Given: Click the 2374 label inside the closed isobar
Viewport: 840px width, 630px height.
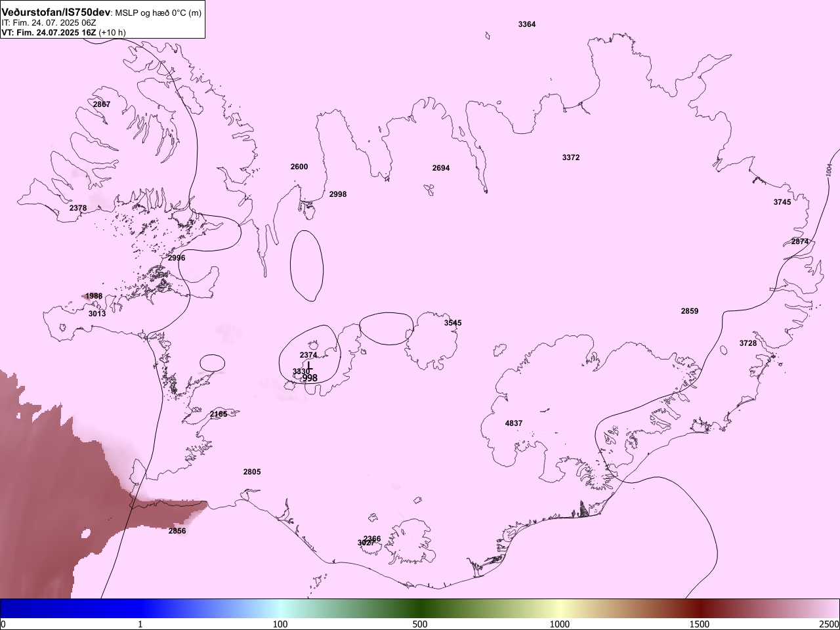Looking at the screenshot, I should coord(308,355).
